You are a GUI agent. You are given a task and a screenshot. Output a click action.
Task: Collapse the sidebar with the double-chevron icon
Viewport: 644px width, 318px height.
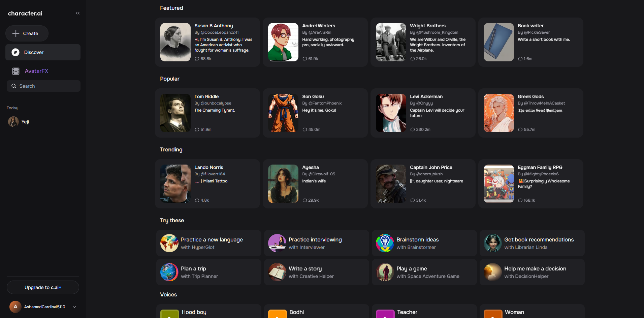coord(78,13)
